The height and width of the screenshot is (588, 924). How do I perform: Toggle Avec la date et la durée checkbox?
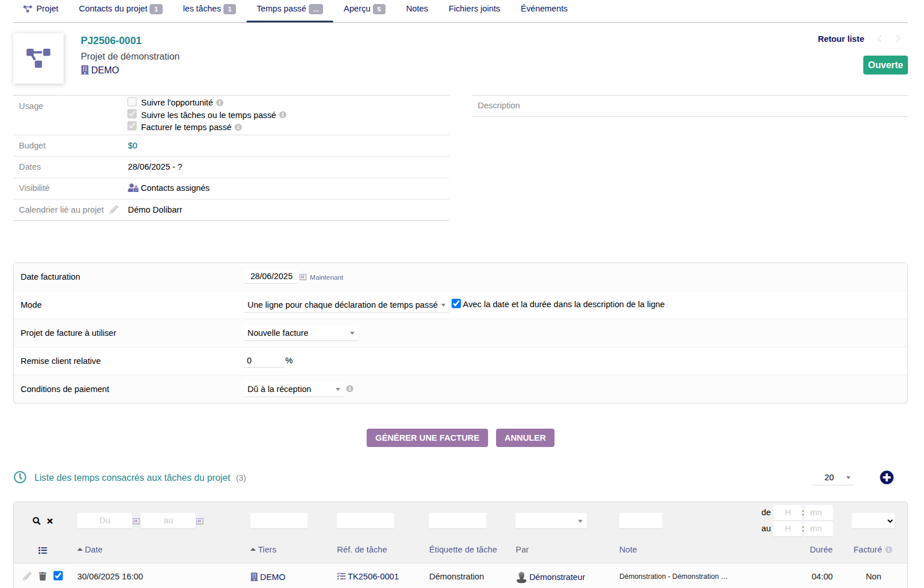[457, 304]
